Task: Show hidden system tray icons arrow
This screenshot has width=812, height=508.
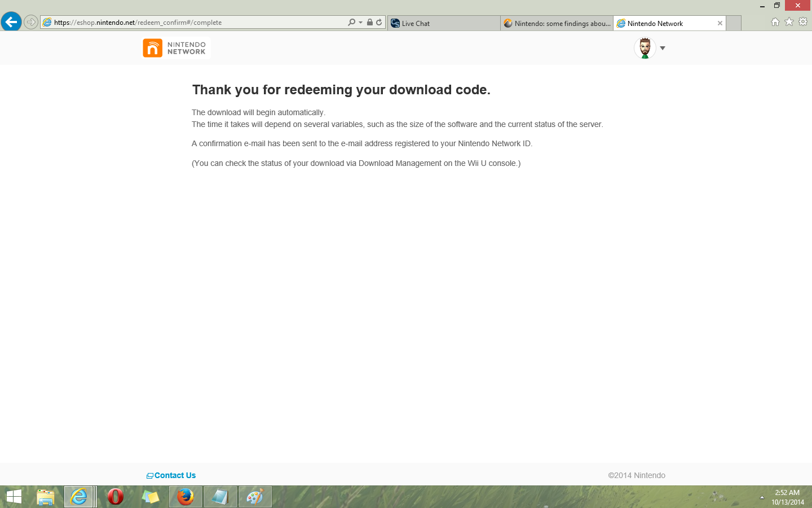Action: point(762,497)
